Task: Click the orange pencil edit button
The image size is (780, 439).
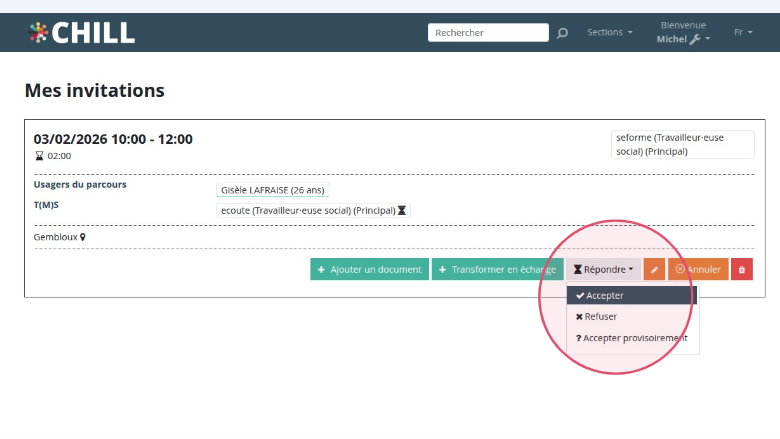Action: 654,269
